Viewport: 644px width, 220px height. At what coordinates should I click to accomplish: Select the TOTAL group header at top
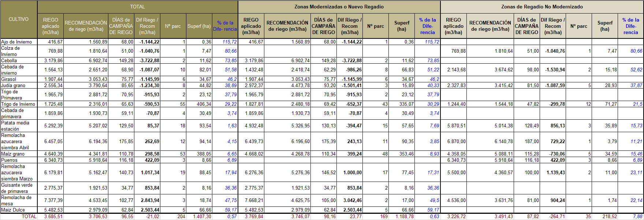[137, 7]
